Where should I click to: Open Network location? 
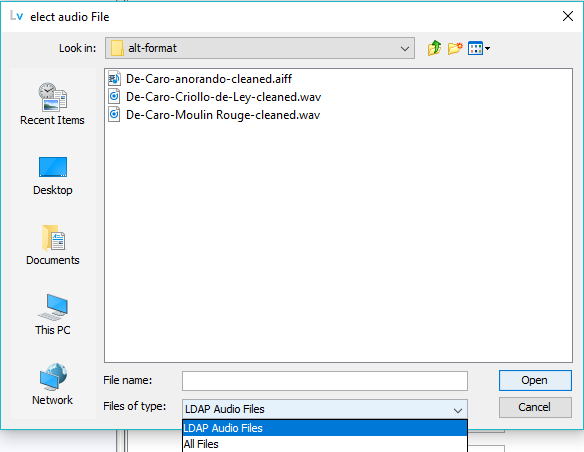(x=53, y=384)
